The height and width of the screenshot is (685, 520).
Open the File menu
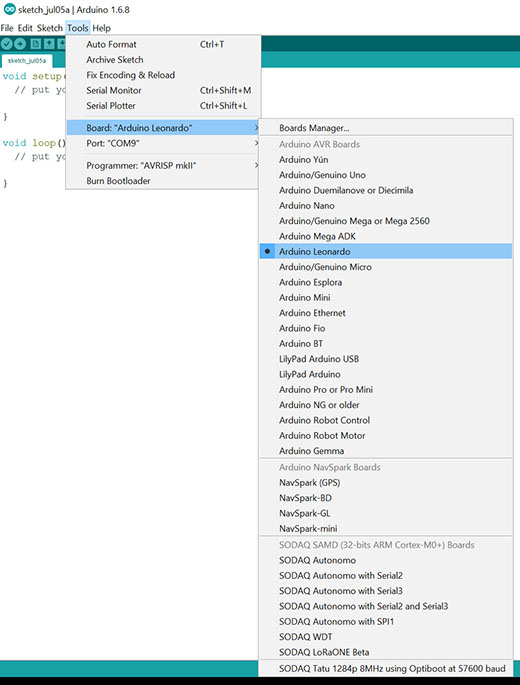[x=7, y=28]
